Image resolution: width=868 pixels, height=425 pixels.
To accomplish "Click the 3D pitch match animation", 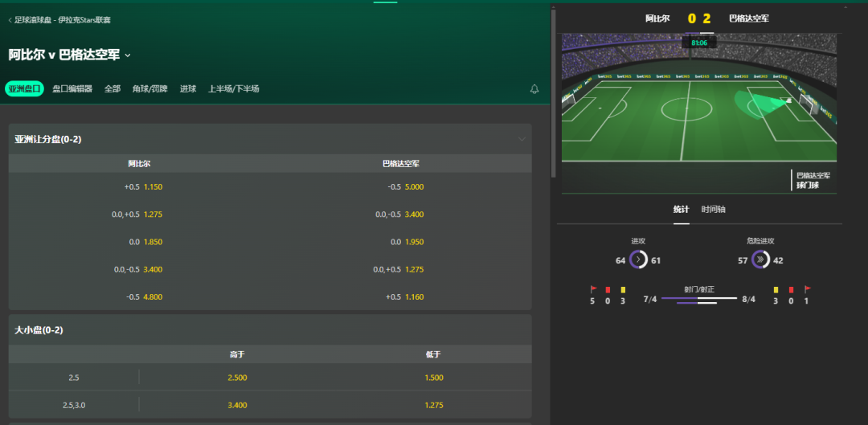I will click(699, 113).
